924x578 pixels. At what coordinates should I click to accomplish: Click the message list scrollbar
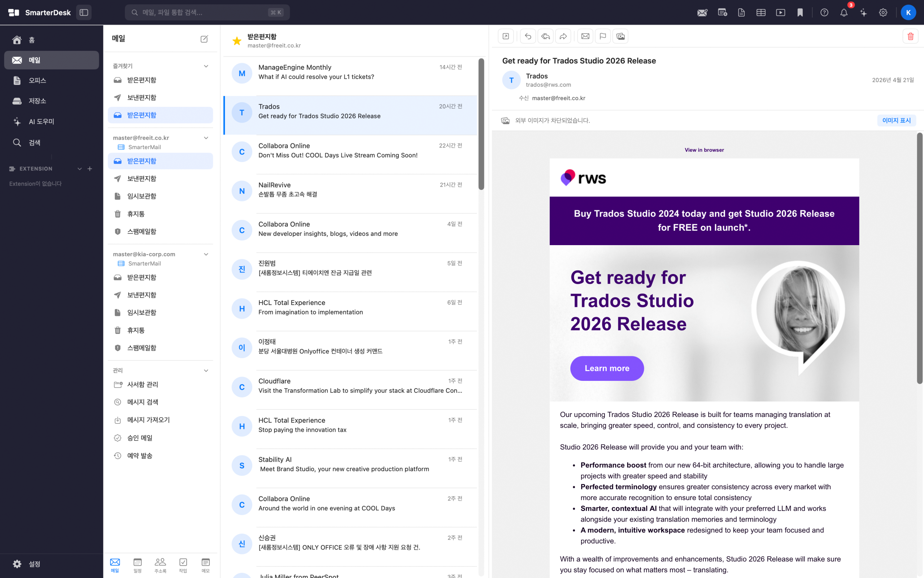point(481,124)
